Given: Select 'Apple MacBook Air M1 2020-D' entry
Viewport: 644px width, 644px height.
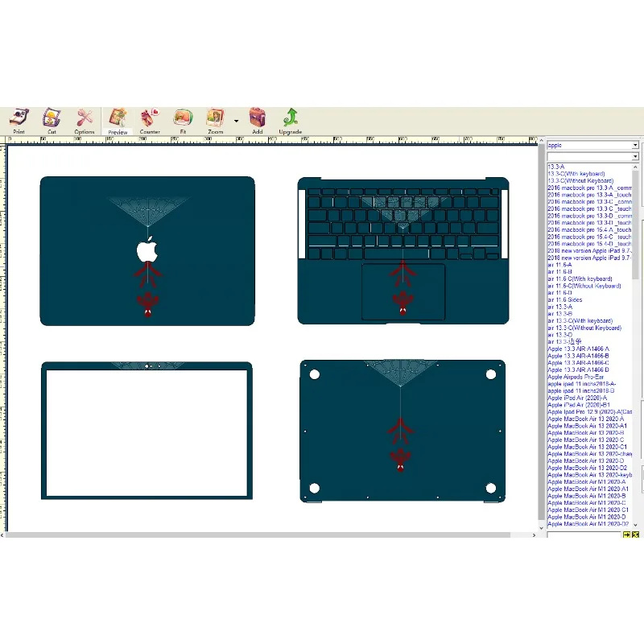Looking at the screenshot, I should (587, 517).
